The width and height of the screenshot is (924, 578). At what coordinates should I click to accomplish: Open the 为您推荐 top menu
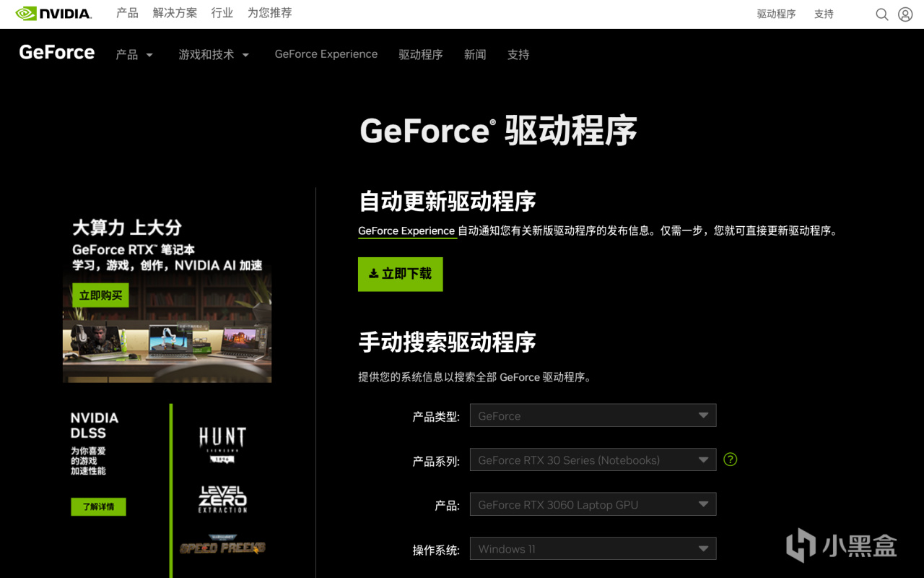coord(270,13)
